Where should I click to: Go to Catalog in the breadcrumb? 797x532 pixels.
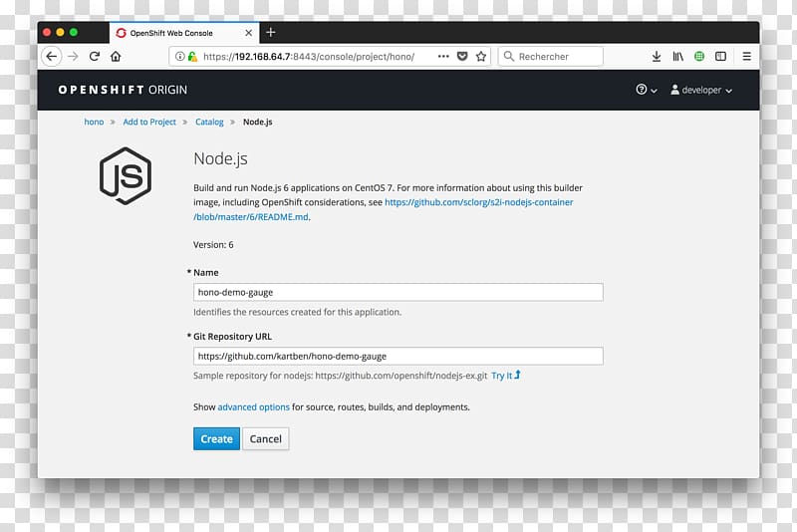click(209, 122)
